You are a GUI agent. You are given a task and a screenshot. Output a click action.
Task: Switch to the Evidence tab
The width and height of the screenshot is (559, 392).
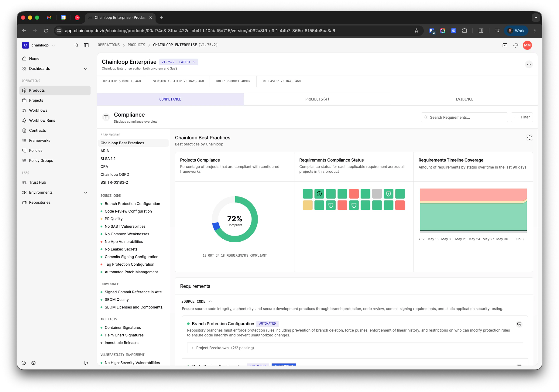click(x=464, y=99)
